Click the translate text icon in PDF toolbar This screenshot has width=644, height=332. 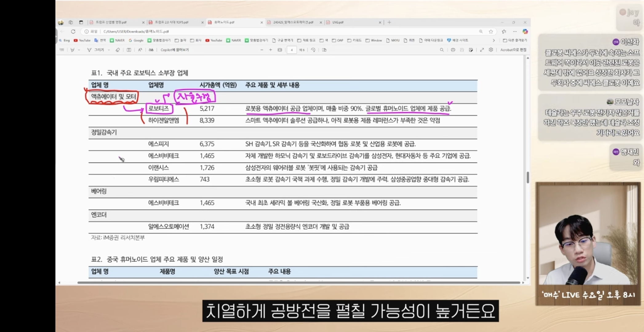tap(151, 50)
